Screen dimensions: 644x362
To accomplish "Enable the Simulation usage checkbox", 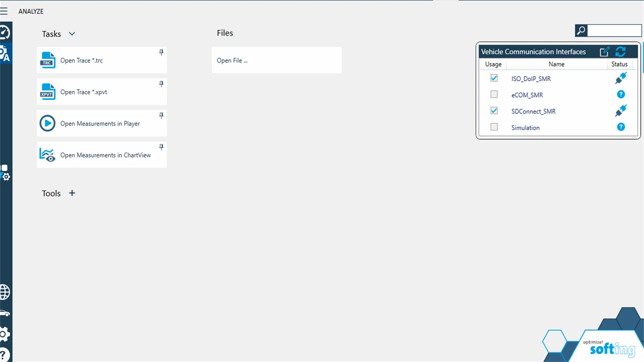I will click(494, 127).
